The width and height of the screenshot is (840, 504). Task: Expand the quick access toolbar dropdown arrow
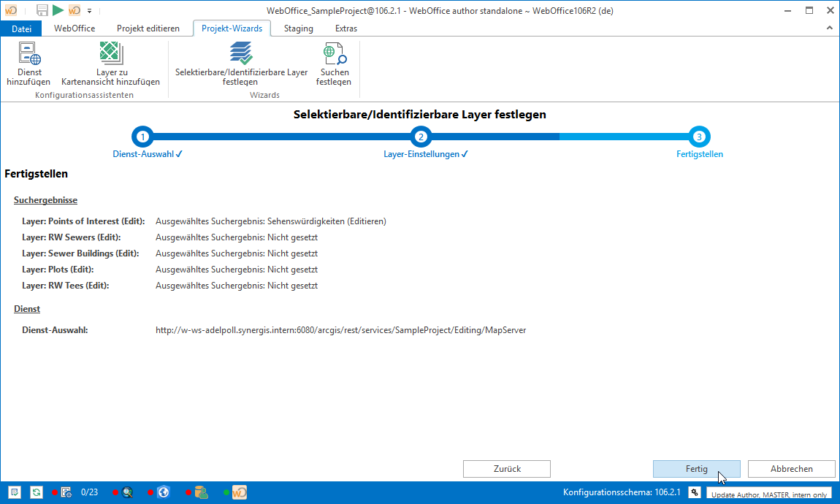89,10
